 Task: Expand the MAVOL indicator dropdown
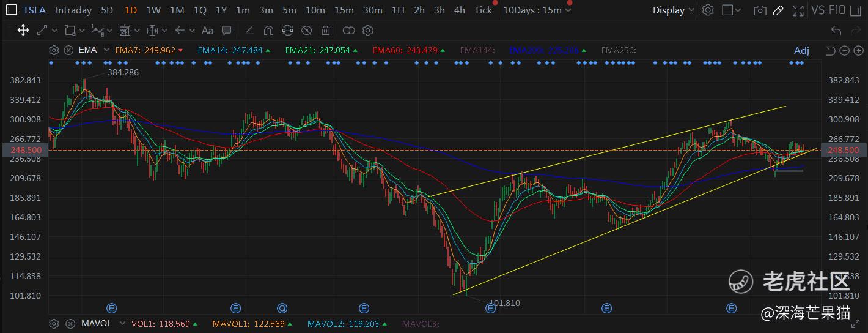click(x=122, y=323)
